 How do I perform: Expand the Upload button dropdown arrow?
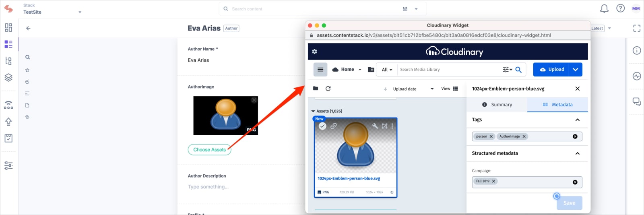coord(576,70)
